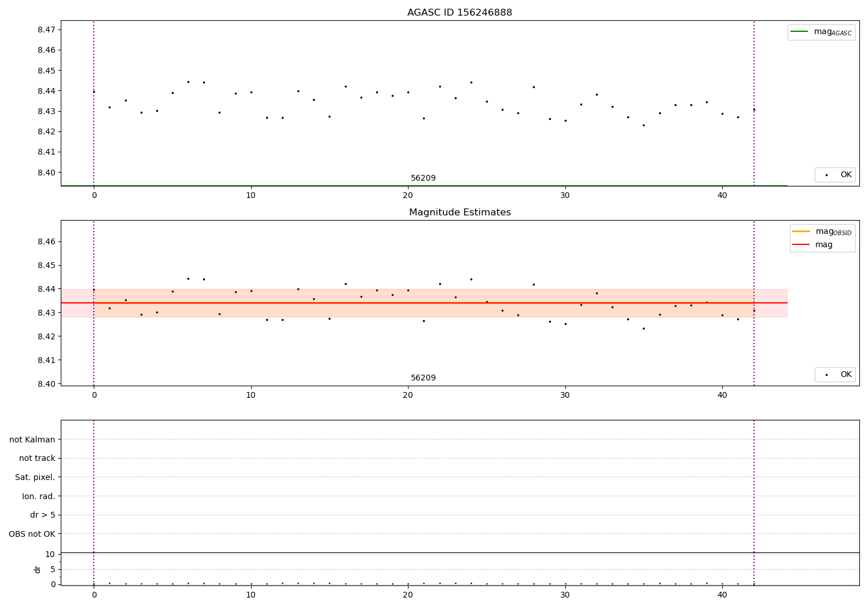Click the 8.47 tick on top plot
868x608 pixels.
tap(46, 30)
